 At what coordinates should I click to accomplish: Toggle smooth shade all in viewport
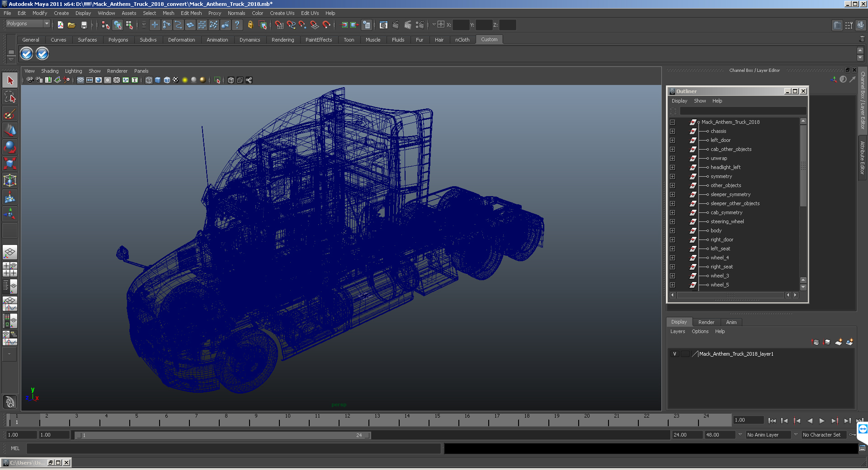[x=158, y=80]
